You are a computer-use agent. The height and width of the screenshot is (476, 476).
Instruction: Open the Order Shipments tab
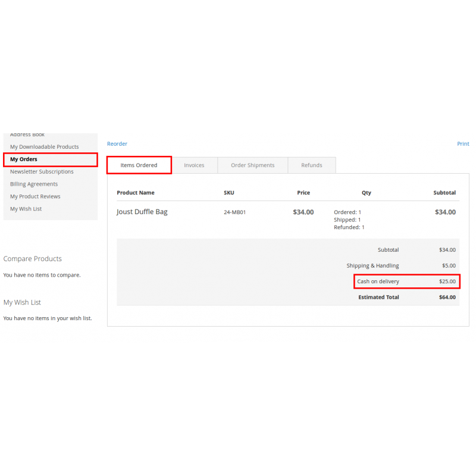[252, 165]
